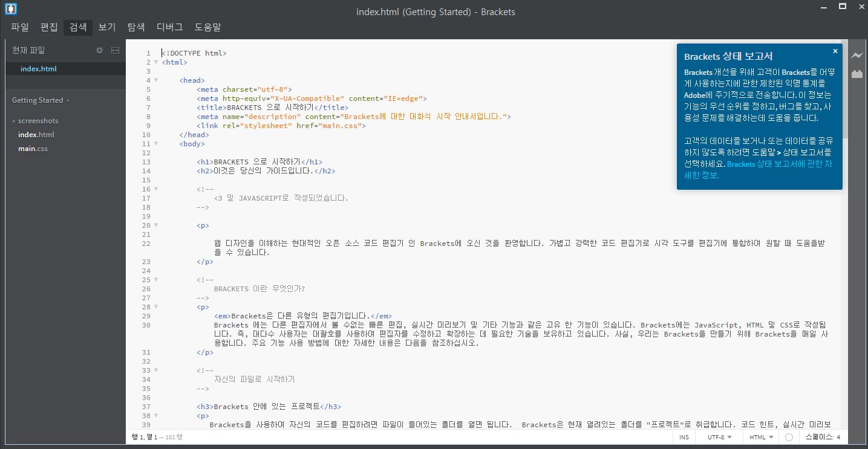Open the 디버그 menu
The height and width of the screenshot is (449, 868).
coord(169,27)
